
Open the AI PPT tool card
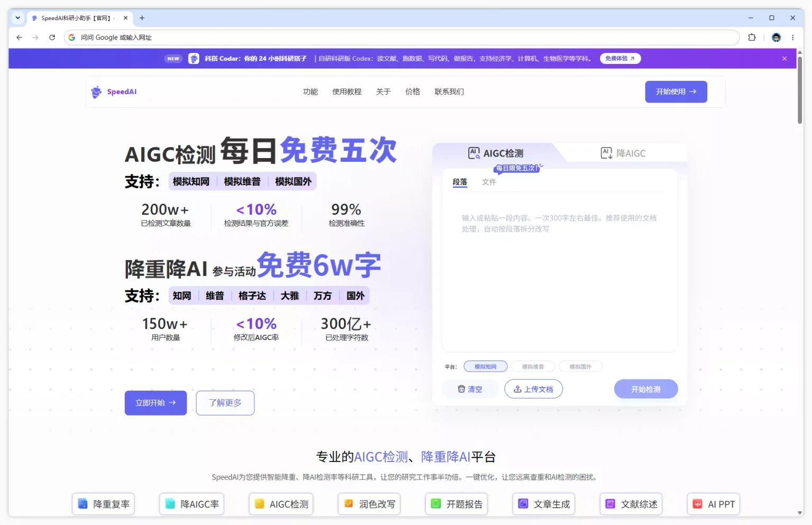coord(714,504)
